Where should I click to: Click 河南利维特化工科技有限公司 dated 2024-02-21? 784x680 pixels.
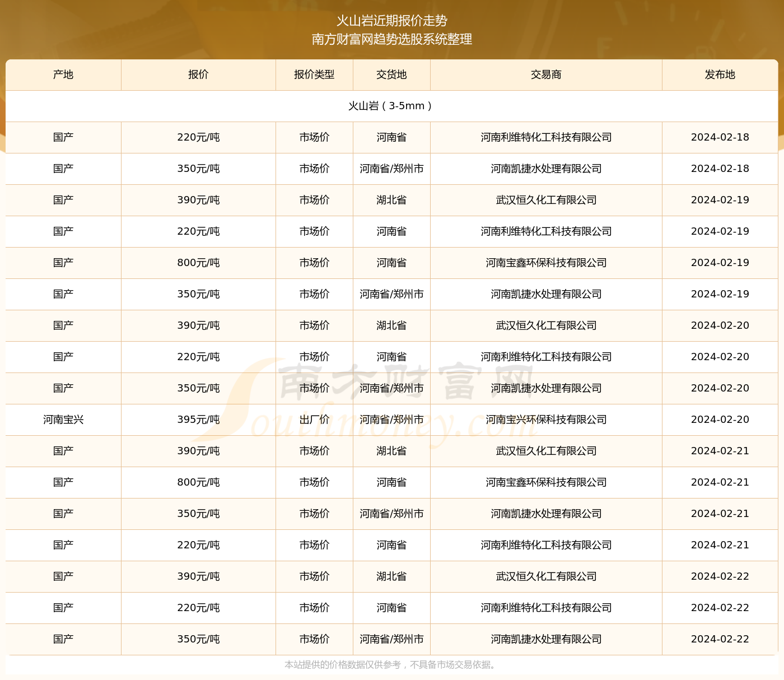pyautogui.click(x=546, y=545)
